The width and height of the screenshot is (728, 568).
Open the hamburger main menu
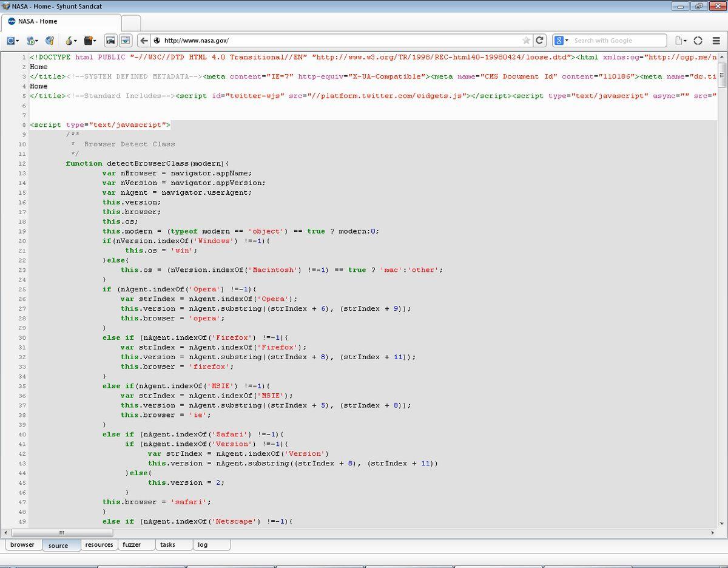click(716, 41)
